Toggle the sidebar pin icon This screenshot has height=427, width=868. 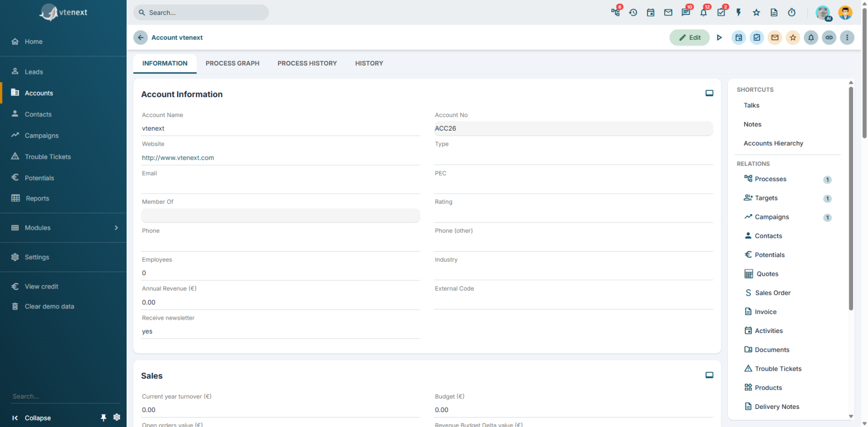pos(103,418)
